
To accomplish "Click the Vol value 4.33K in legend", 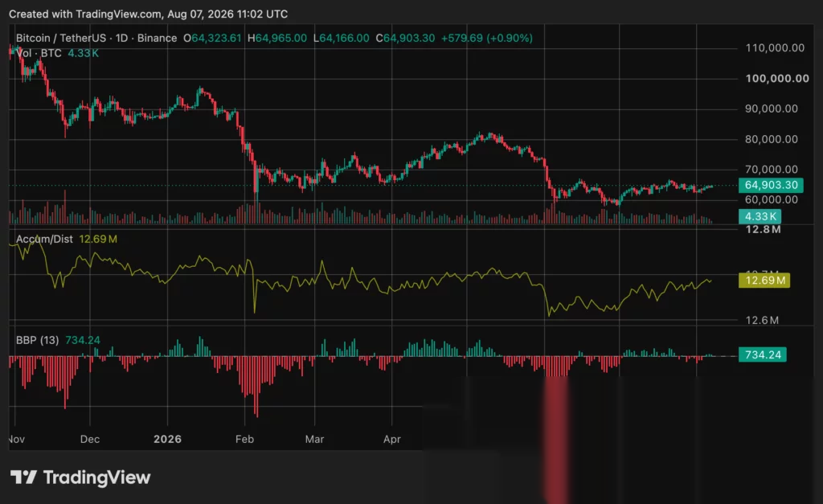I will (83, 53).
